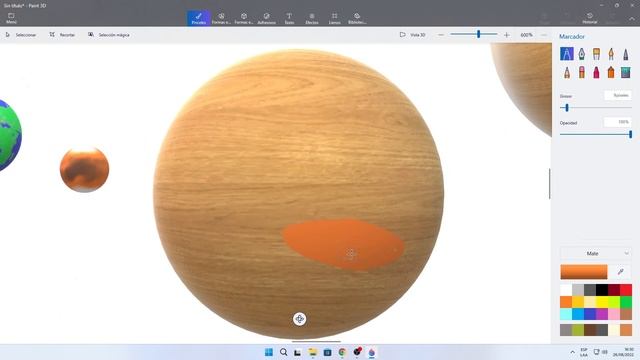Open the Menú expander
Image resolution: width=640 pixels, height=360 pixels.
coord(11,18)
